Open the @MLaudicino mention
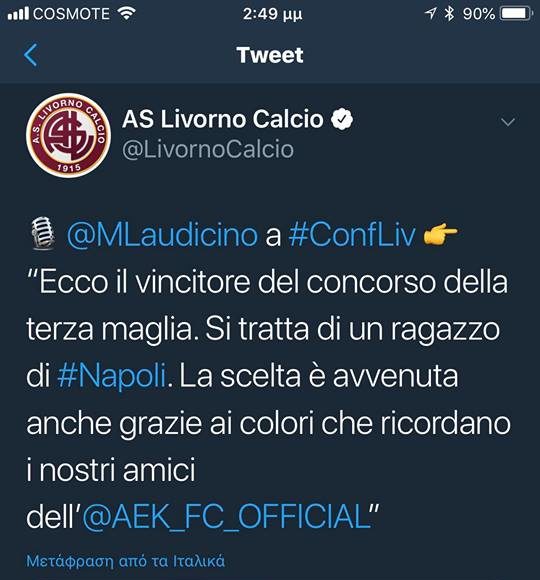 [162, 235]
